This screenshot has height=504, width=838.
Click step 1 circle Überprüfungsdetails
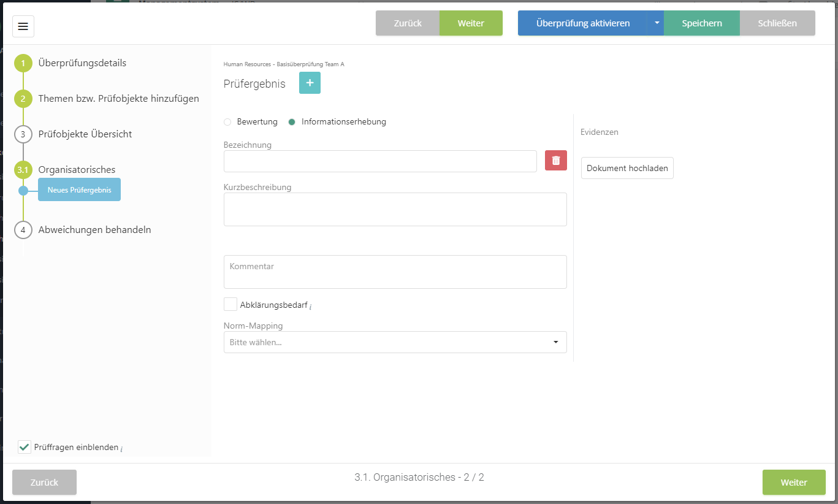click(x=23, y=63)
